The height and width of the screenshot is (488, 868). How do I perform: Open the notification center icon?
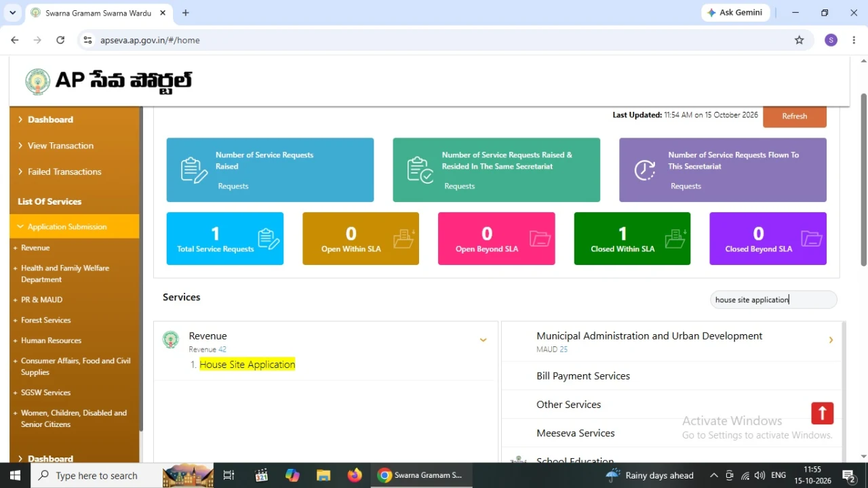coord(848,475)
